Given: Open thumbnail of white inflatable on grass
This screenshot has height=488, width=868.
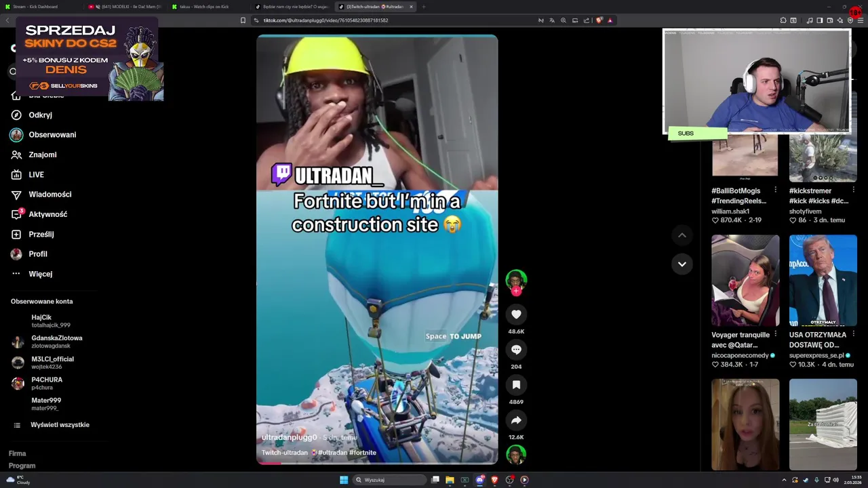Looking at the screenshot, I should (823, 424).
